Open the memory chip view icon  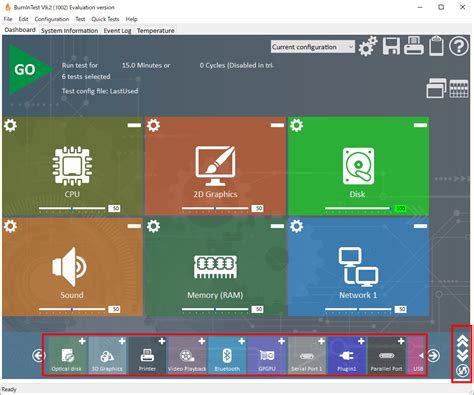coord(459,89)
